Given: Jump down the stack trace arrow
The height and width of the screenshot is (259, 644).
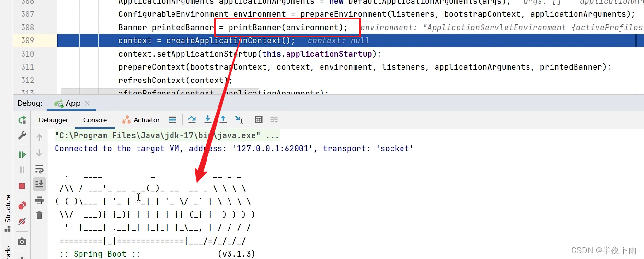Looking at the screenshot, I should [39, 153].
